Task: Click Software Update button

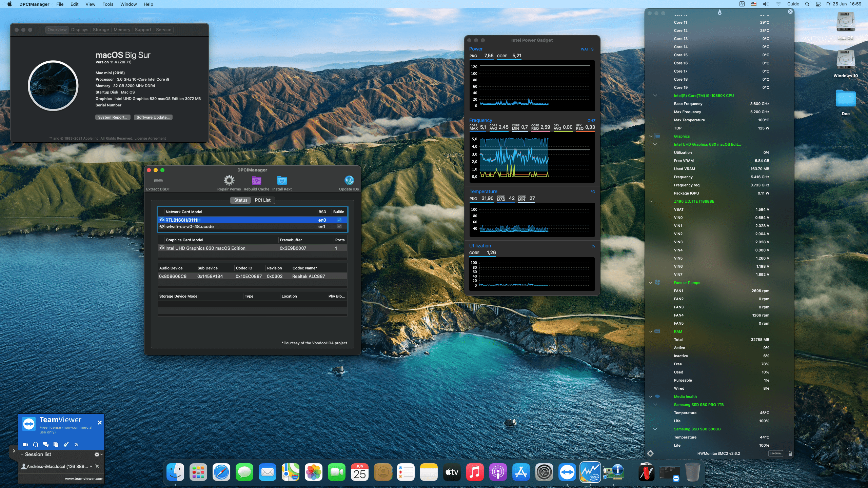Action: 153,117
